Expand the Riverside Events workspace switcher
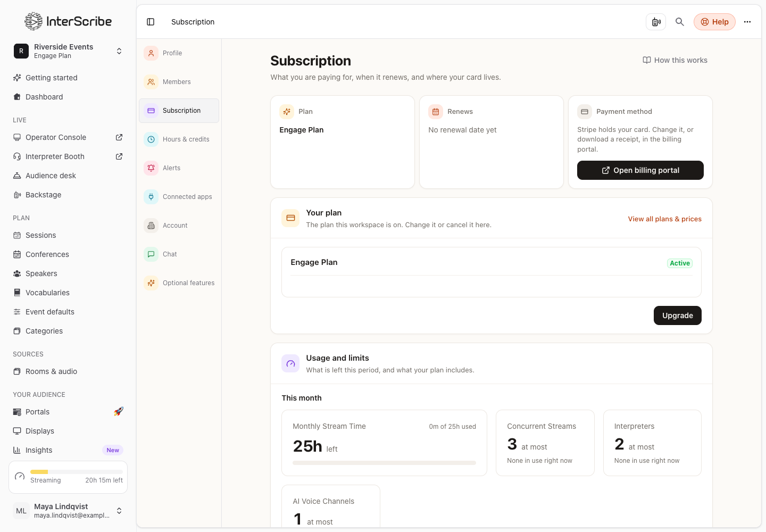The height and width of the screenshot is (532, 766). [68, 51]
